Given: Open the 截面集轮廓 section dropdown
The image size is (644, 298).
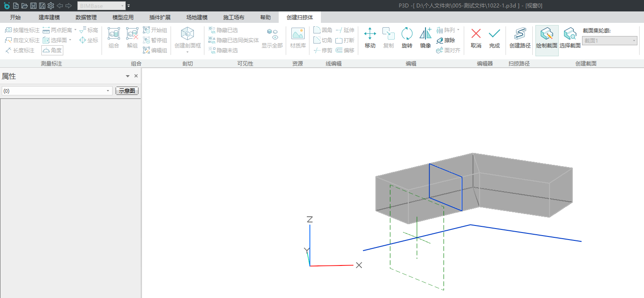Looking at the screenshot, I should (x=609, y=41).
